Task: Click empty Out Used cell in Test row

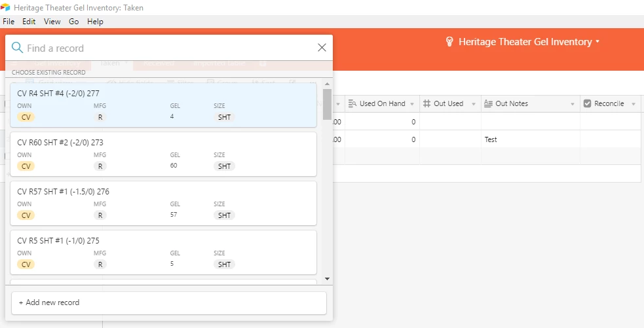Action: click(x=450, y=139)
